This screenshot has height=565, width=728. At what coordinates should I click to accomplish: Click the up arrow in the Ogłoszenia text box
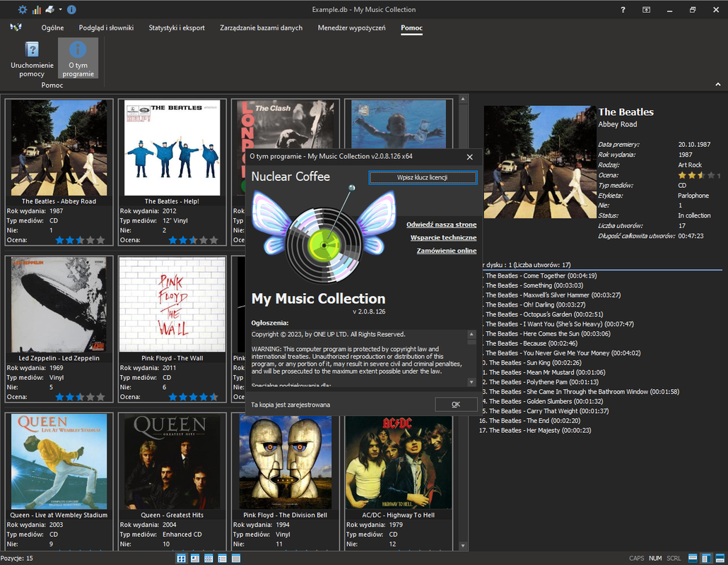[x=471, y=335]
